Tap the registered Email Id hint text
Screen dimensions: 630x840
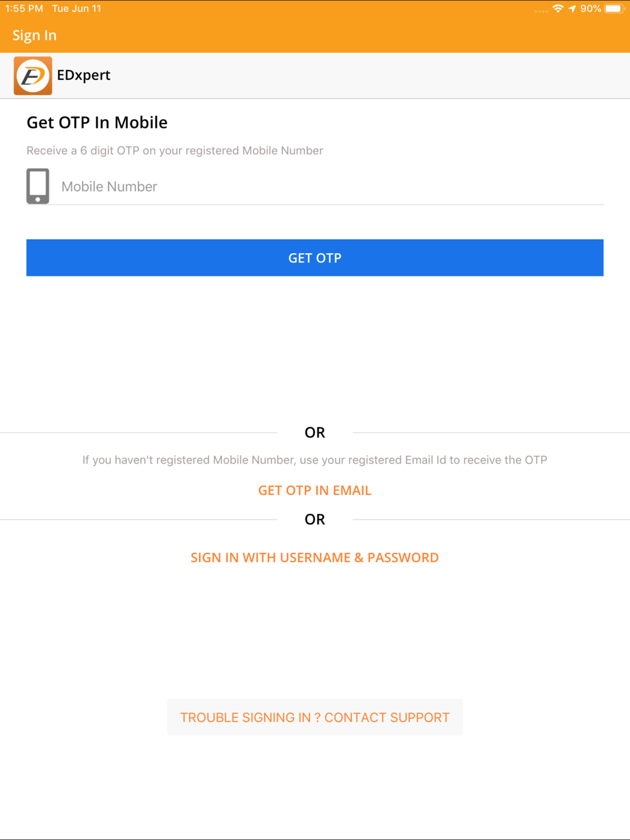tap(315, 460)
